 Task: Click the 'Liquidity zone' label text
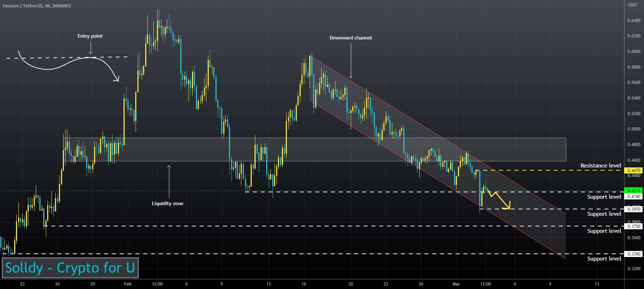(x=168, y=203)
